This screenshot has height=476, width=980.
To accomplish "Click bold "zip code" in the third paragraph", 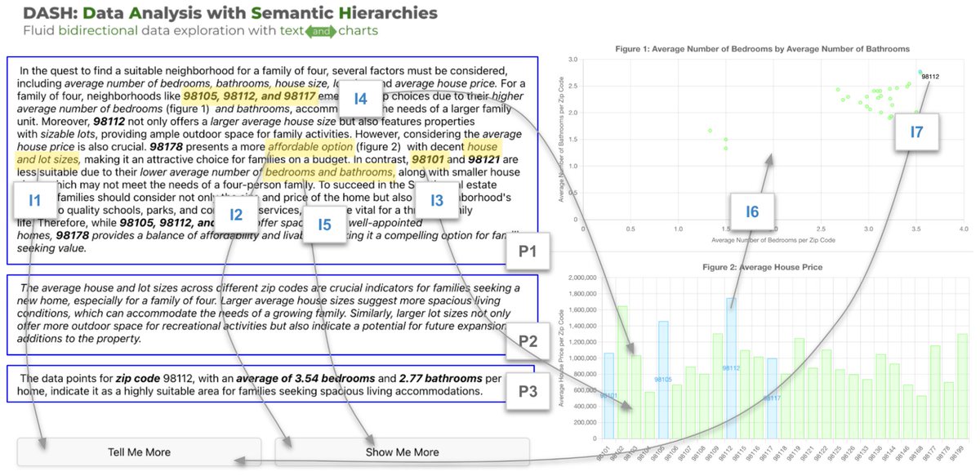I will coord(137,379).
